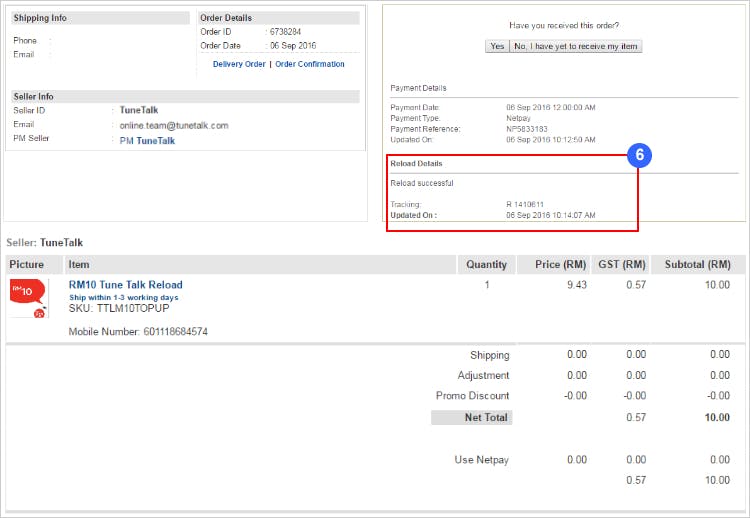750x518 pixels.
Task: Click the Payment Details heading
Action: (x=418, y=88)
